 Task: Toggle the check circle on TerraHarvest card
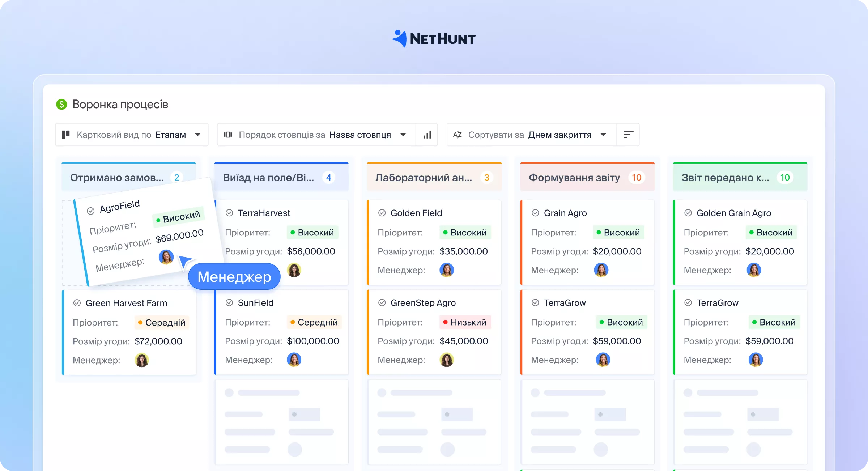(229, 213)
